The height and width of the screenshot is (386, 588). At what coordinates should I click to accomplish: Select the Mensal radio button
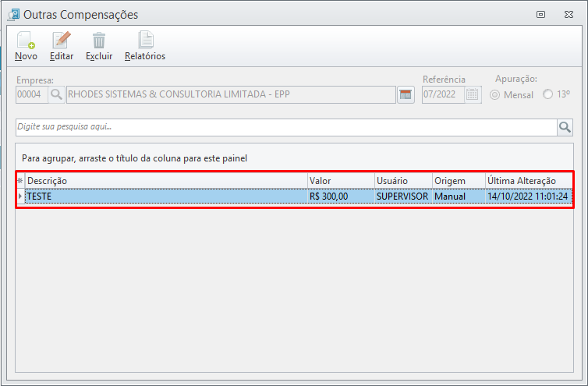(494, 94)
